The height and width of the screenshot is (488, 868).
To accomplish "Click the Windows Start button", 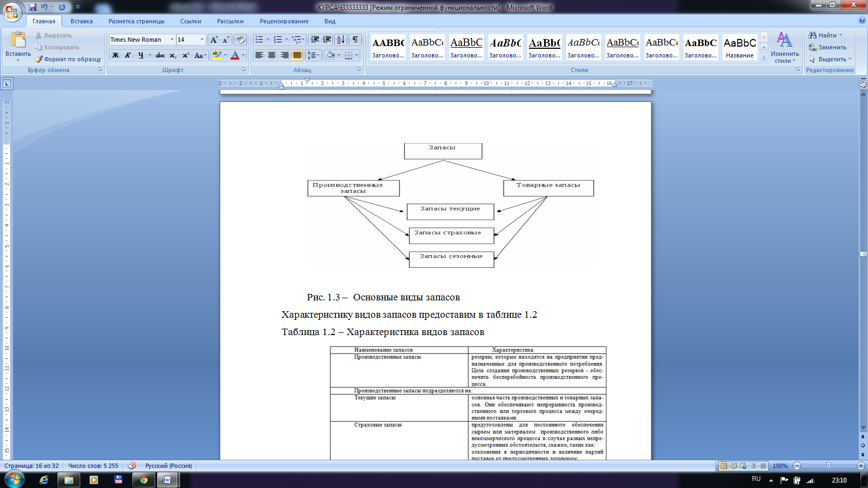I will 14,480.
